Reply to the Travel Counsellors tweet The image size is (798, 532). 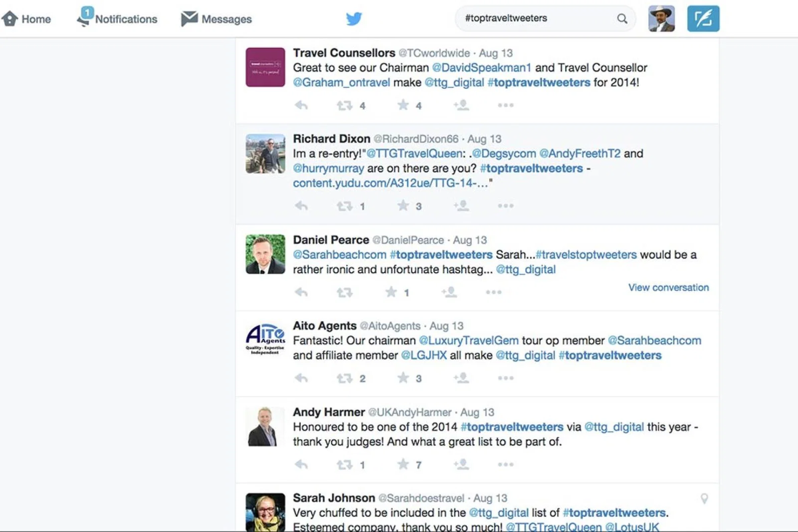click(301, 105)
